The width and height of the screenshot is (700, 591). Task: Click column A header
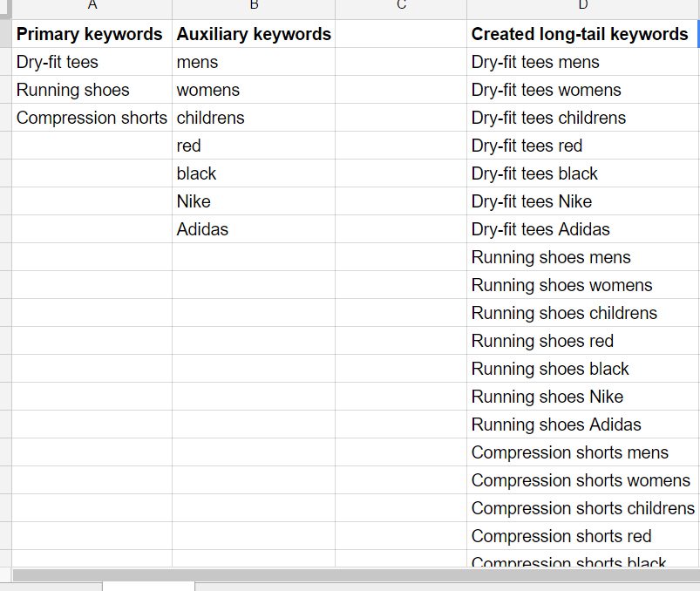92,9
